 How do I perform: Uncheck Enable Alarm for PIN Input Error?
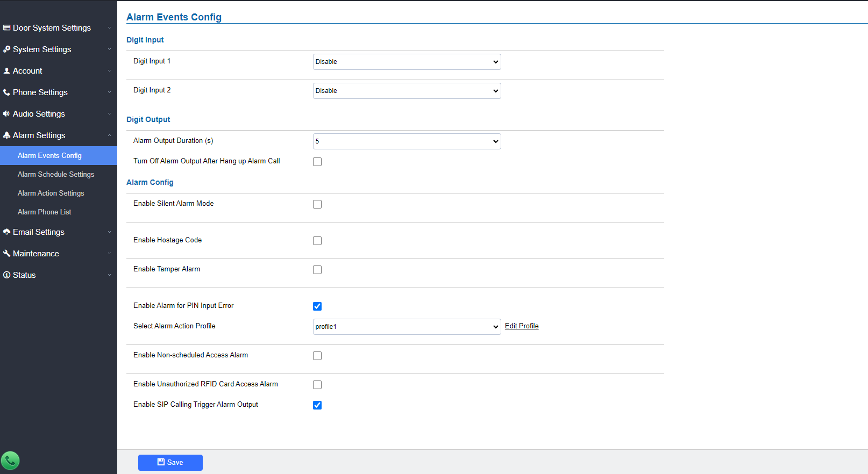coord(317,306)
